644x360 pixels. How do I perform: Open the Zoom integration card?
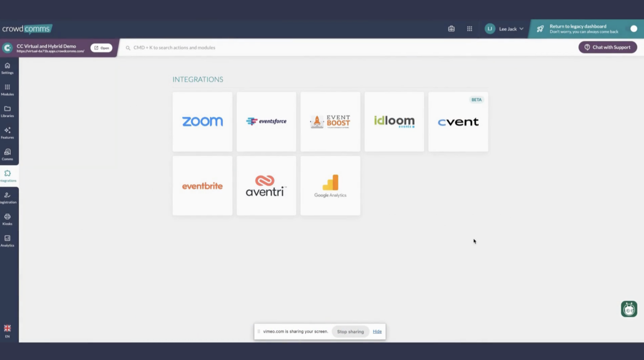[202, 121]
